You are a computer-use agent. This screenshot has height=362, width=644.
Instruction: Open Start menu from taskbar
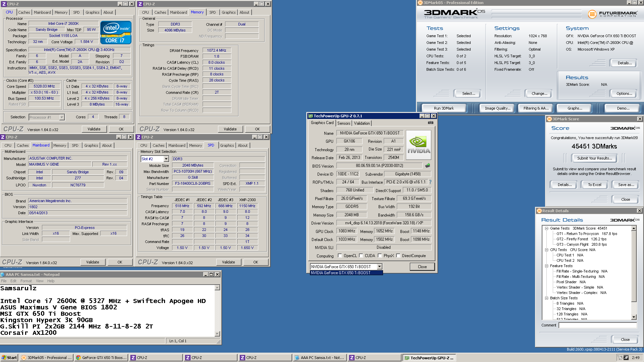click(9, 358)
